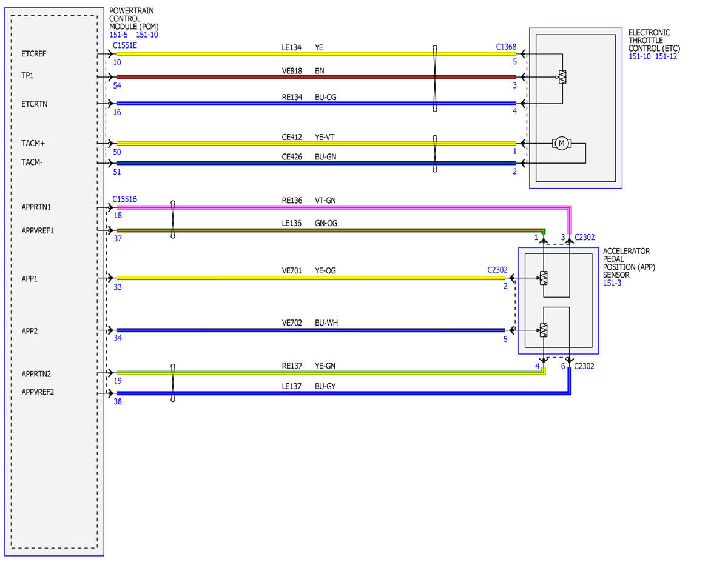The width and height of the screenshot is (728, 562).
Task: Click connector label C1551B
Action: click(125, 198)
